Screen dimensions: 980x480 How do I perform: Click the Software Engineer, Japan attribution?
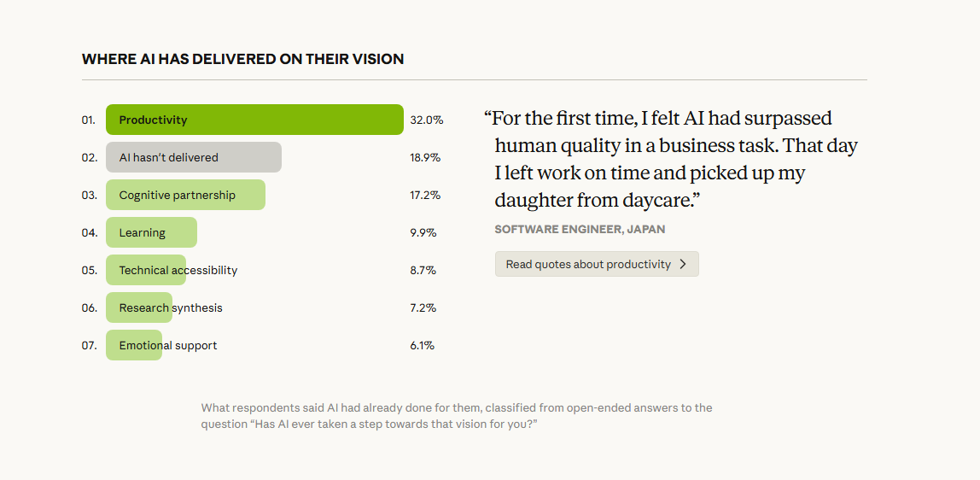pyautogui.click(x=580, y=229)
